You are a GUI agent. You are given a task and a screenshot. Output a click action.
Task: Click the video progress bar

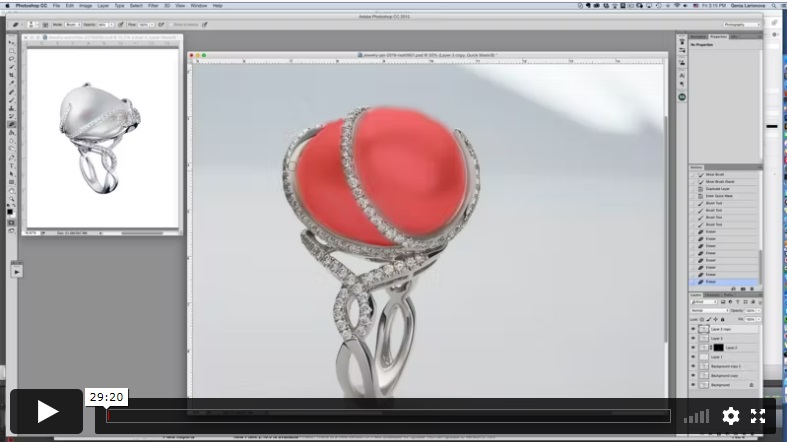(x=388, y=415)
